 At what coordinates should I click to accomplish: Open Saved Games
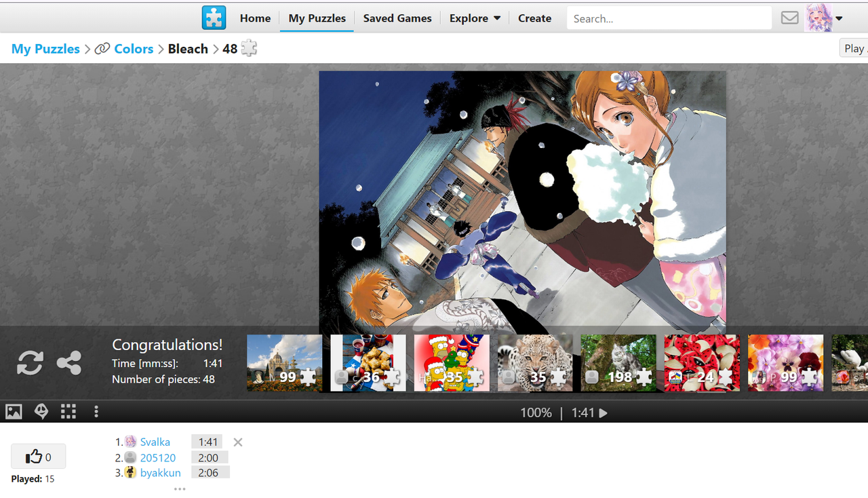pyautogui.click(x=397, y=18)
